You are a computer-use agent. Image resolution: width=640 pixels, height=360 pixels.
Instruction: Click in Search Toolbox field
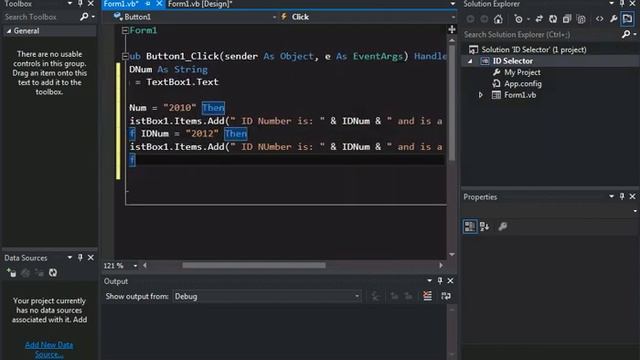coord(41,17)
